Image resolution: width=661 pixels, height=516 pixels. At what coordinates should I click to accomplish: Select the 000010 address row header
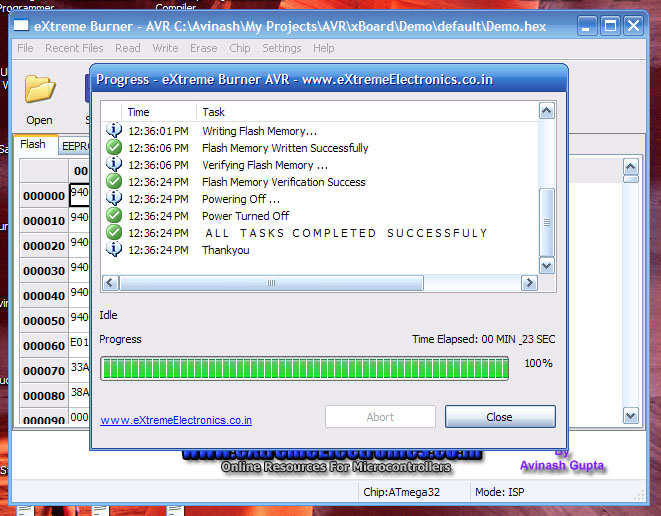point(44,220)
